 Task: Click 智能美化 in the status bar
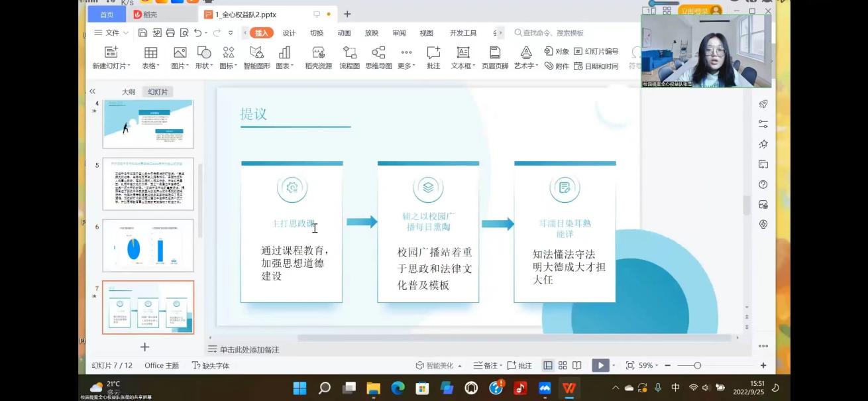click(x=435, y=365)
